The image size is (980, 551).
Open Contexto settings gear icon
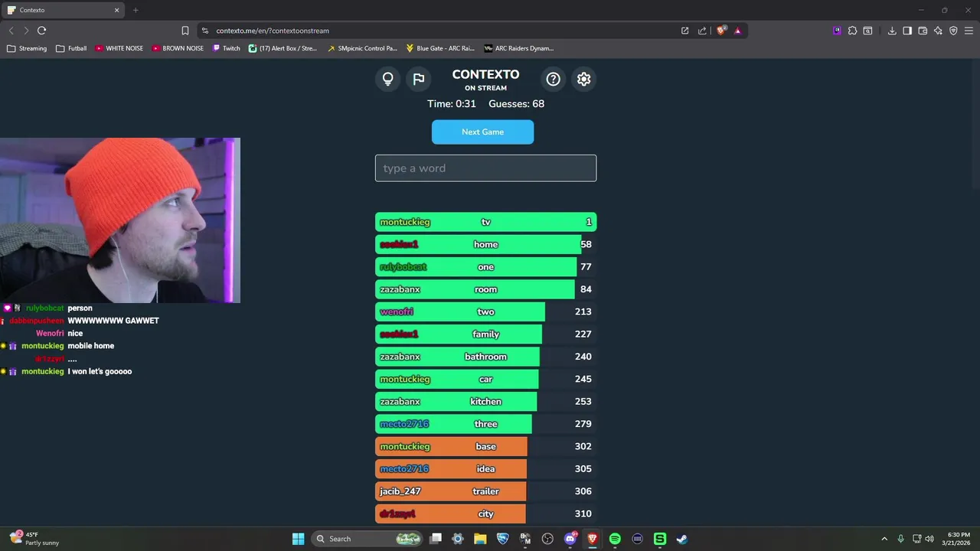click(x=584, y=79)
